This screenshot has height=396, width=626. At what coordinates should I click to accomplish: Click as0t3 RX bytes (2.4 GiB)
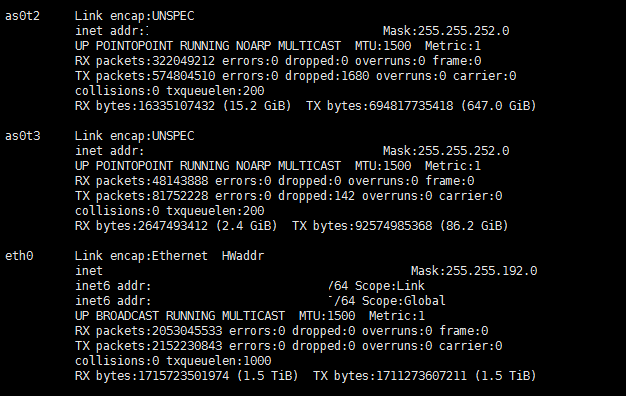tap(176, 226)
